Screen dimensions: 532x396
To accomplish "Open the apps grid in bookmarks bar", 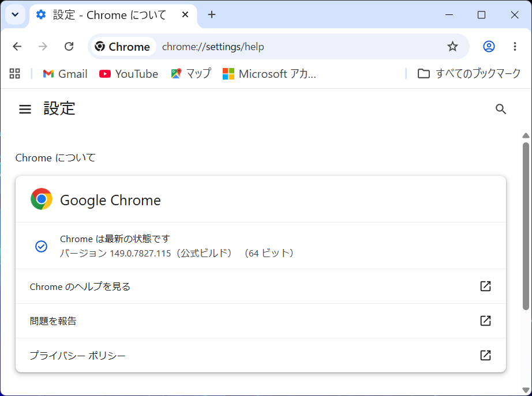I will [14, 74].
